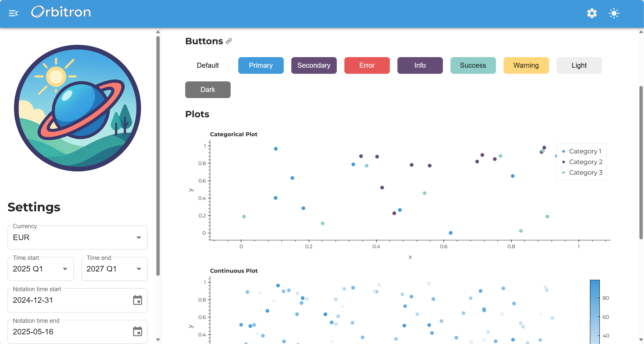The image size is (644, 344).
Task: Expand the Time start dropdown
Action: (40, 269)
